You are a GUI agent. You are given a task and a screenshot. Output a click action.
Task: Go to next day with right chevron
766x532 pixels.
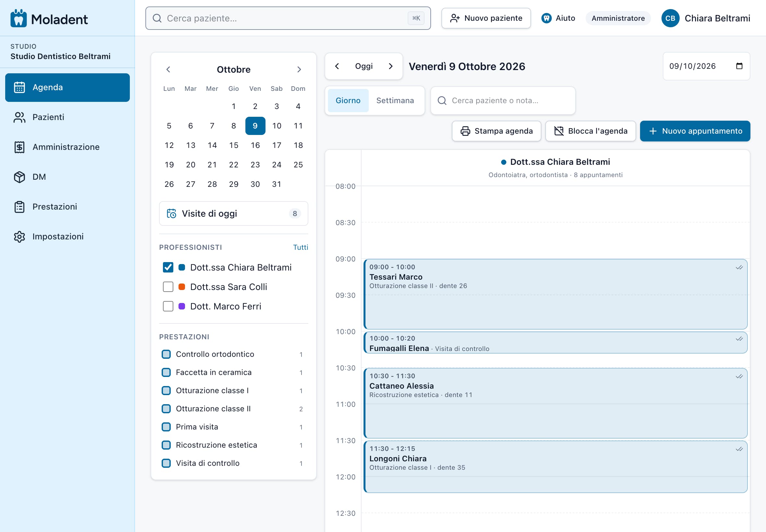coord(390,66)
